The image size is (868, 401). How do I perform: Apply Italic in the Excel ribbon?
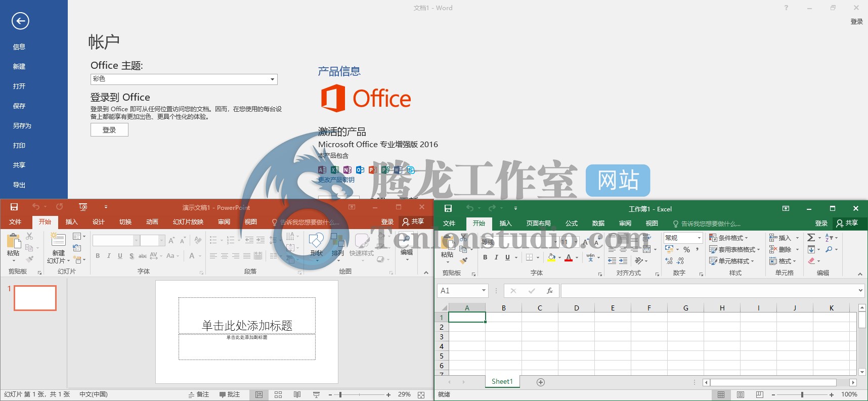pos(496,257)
